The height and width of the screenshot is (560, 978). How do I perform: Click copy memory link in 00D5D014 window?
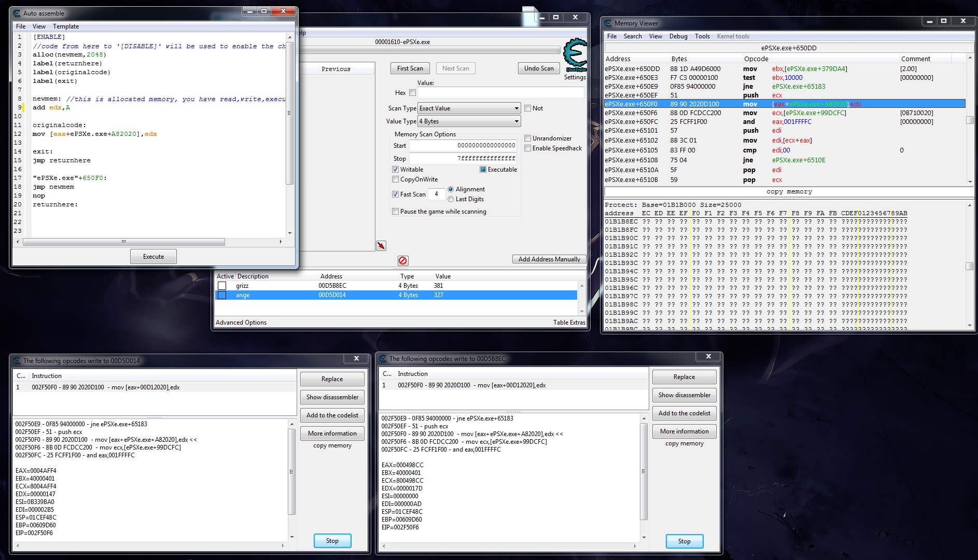[x=332, y=445]
